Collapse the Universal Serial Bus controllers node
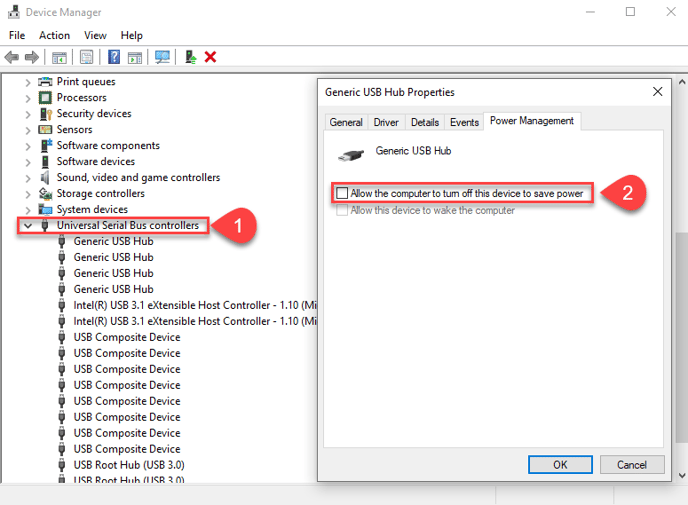 coord(28,226)
